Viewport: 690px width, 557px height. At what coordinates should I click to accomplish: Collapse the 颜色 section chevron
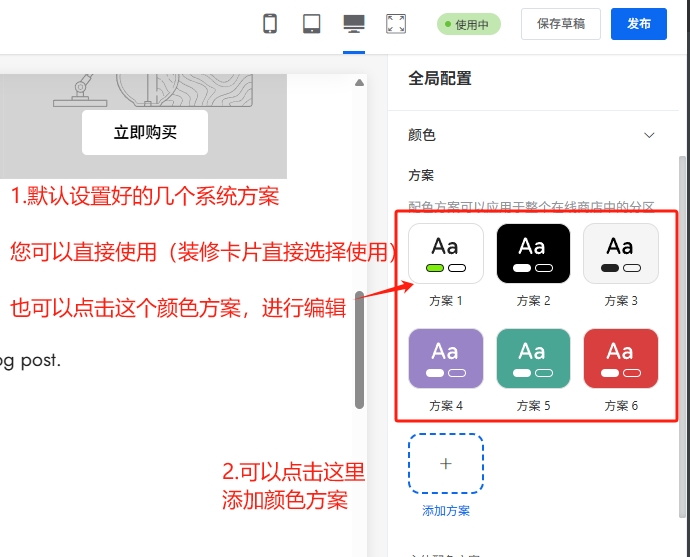coord(649,135)
